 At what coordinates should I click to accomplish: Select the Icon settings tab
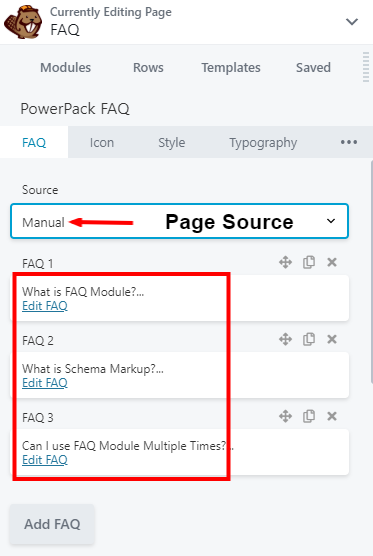click(102, 142)
